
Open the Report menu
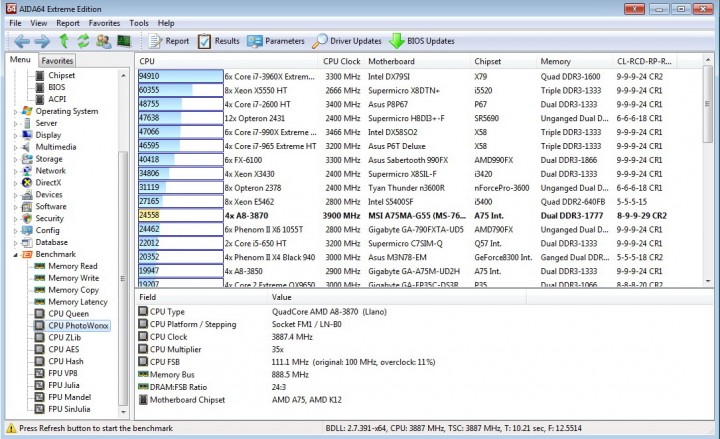(68, 23)
